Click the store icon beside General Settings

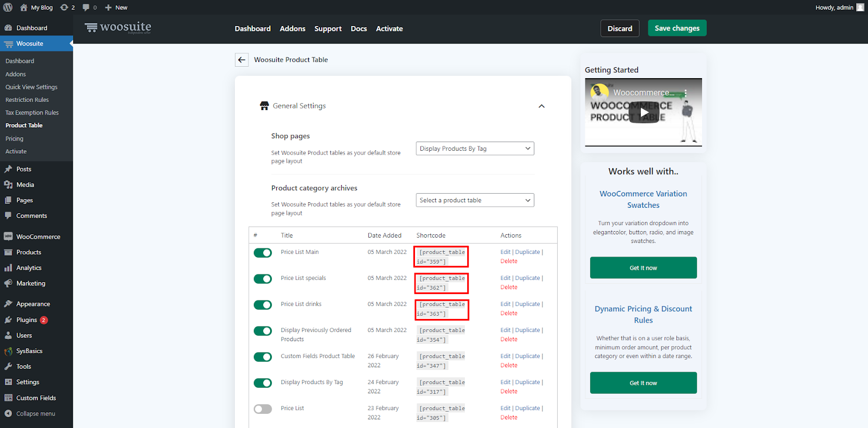(264, 106)
